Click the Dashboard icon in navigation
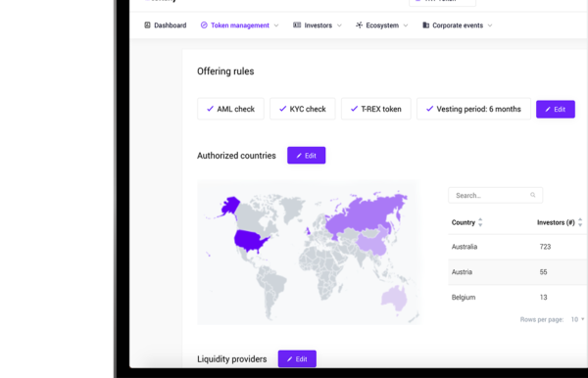This screenshot has height=378, width=588. [147, 25]
